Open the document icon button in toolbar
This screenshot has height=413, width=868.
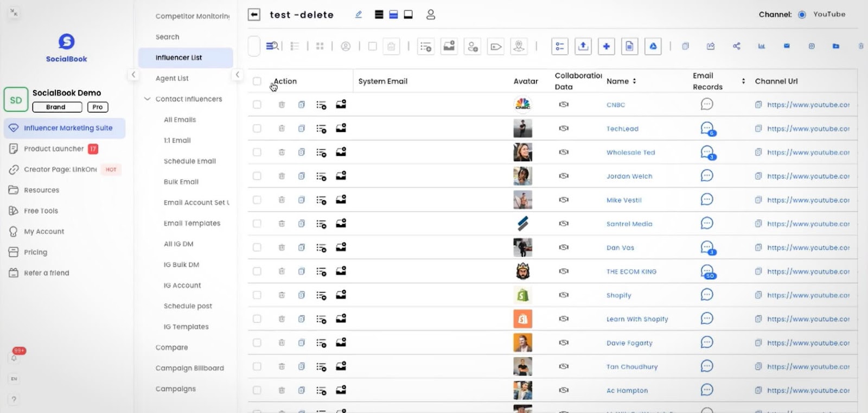(629, 46)
